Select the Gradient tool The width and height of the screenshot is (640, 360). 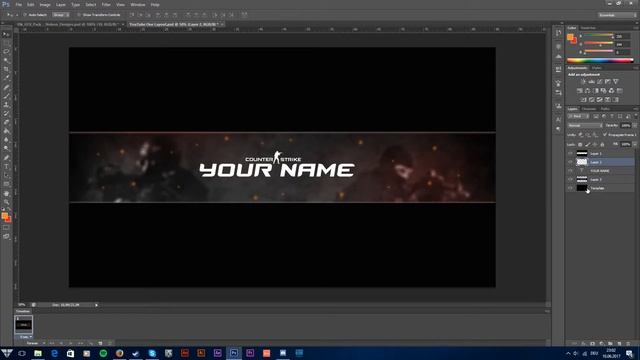pos(6,131)
